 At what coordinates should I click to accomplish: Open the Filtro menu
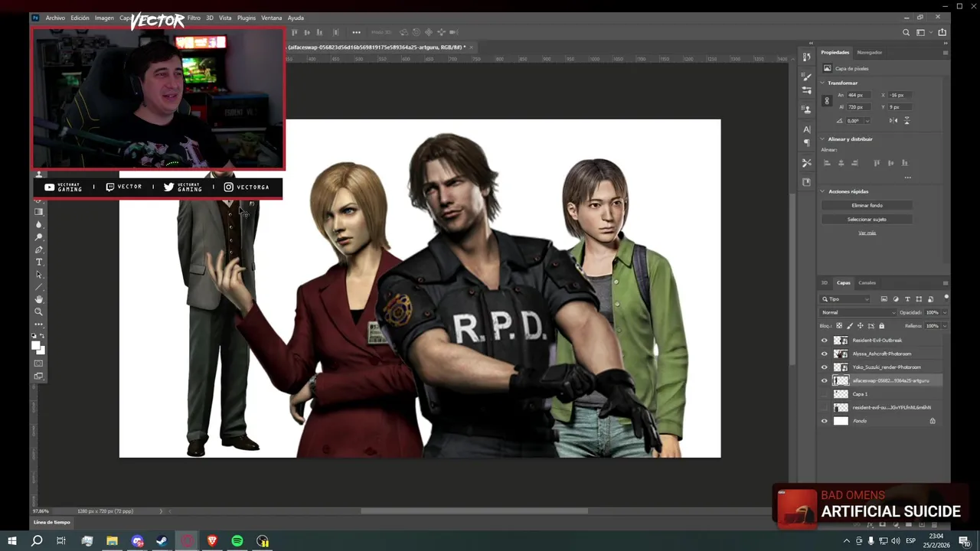coord(194,18)
